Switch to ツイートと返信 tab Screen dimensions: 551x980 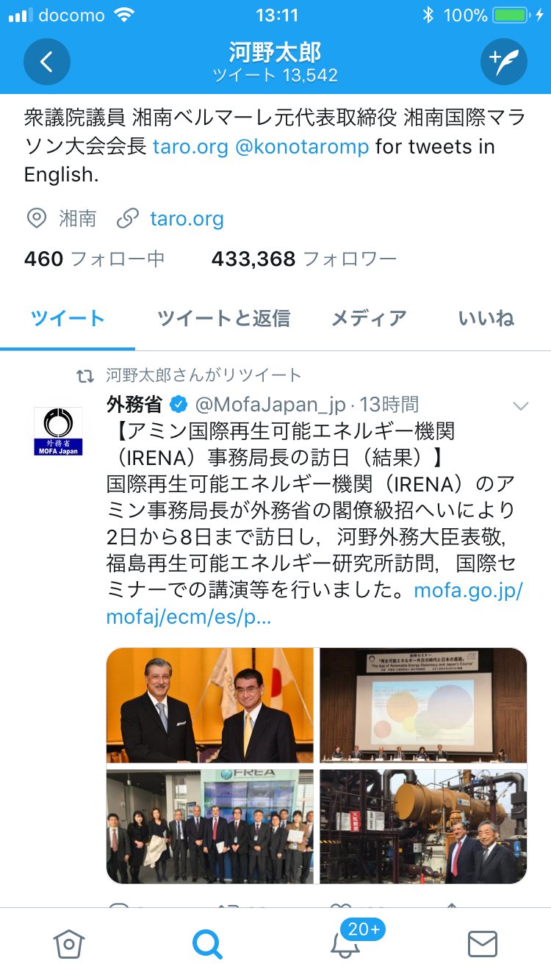[x=223, y=318]
